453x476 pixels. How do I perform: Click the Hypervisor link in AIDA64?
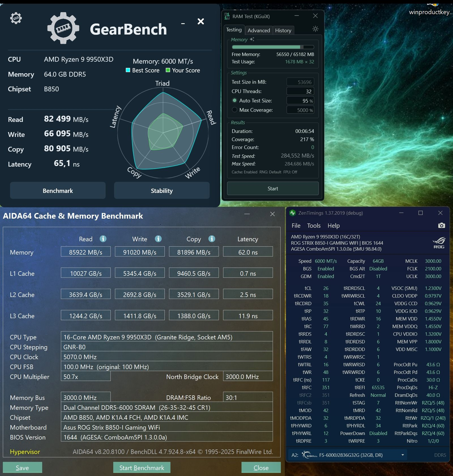pyautogui.click(x=25, y=452)
